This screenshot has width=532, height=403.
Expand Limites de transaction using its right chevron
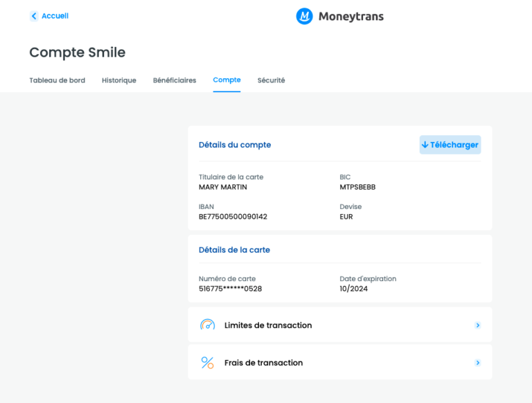coord(477,325)
